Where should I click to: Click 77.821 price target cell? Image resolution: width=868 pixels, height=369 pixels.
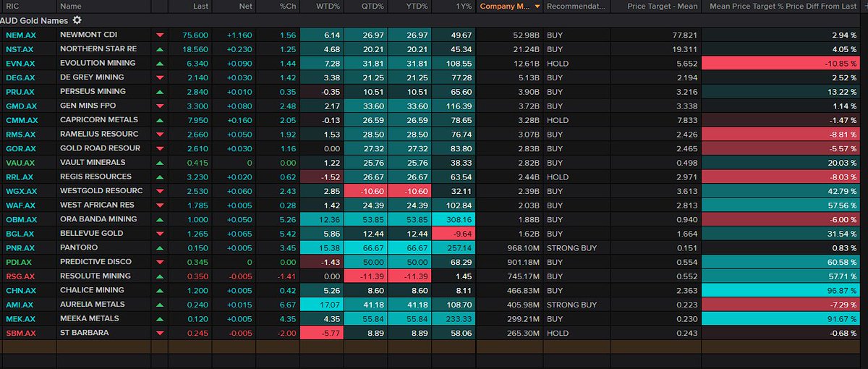click(x=655, y=35)
